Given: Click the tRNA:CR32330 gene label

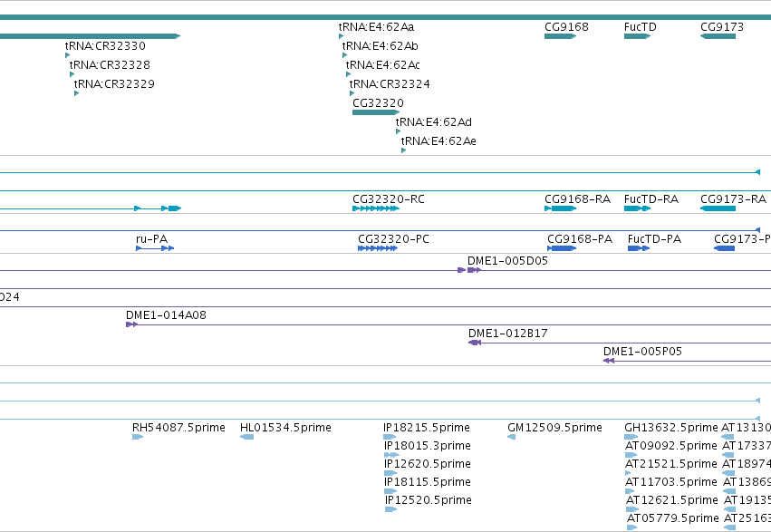Looking at the screenshot, I should click(105, 45).
